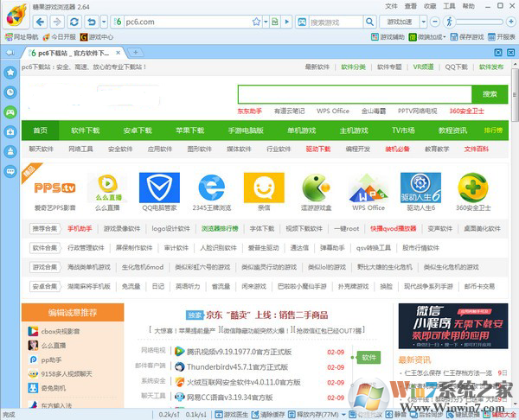
Task: Click inside the 搜索游戏 search field
Action: coord(335,22)
